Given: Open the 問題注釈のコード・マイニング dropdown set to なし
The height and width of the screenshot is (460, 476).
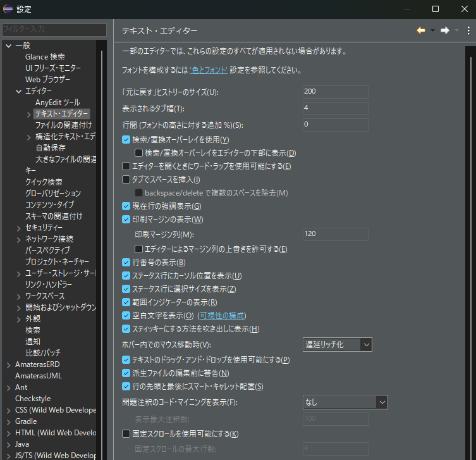Looking at the screenshot, I should 345,402.
